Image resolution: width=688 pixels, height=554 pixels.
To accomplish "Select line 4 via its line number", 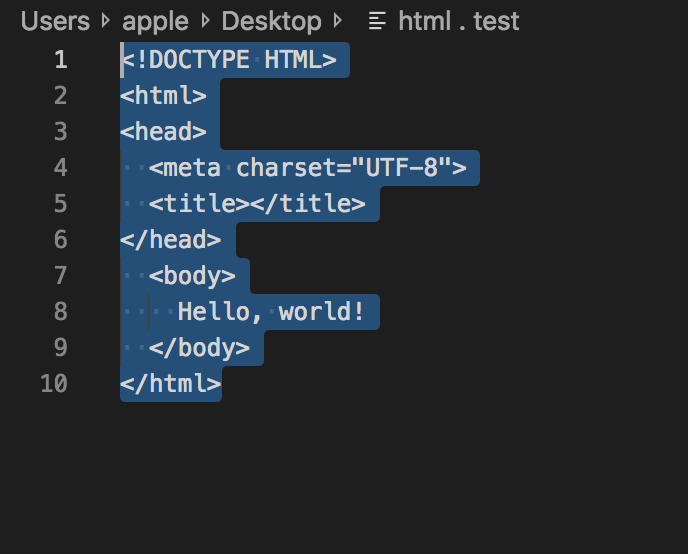I will click(61, 168).
